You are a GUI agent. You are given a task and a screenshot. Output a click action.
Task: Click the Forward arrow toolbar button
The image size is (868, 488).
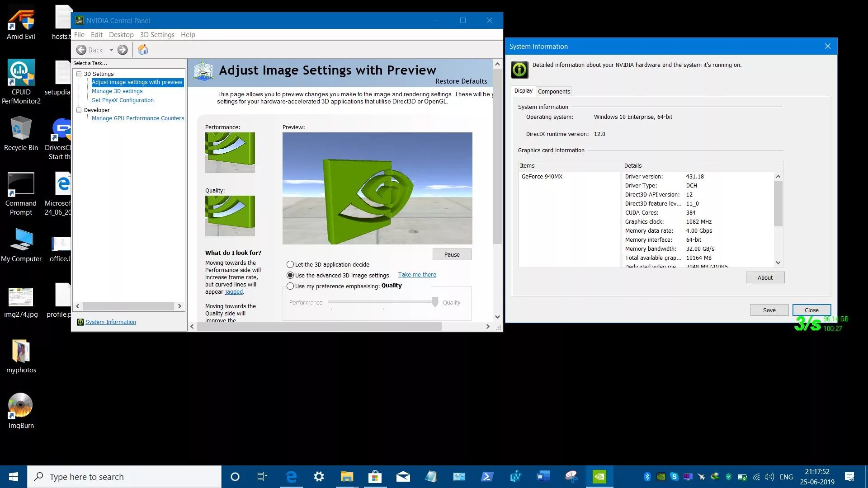[123, 50]
